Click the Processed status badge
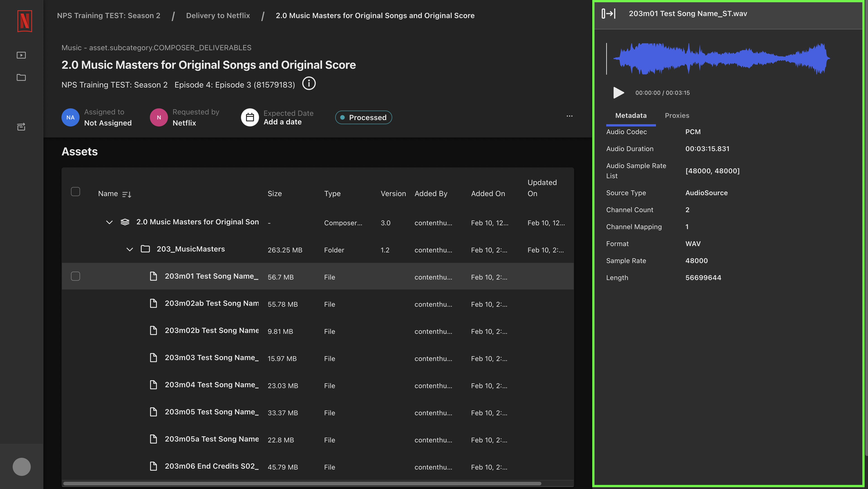 click(363, 117)
